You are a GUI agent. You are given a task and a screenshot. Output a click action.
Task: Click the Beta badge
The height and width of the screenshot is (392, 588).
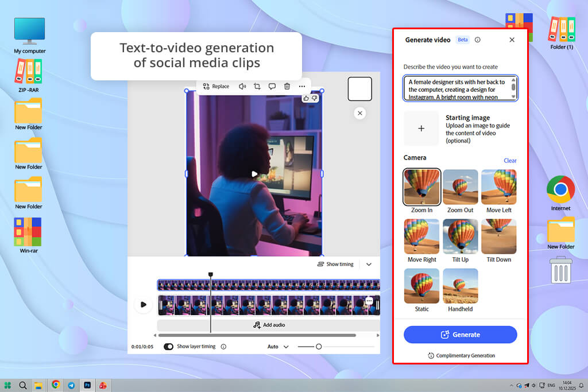pos(463,40)
